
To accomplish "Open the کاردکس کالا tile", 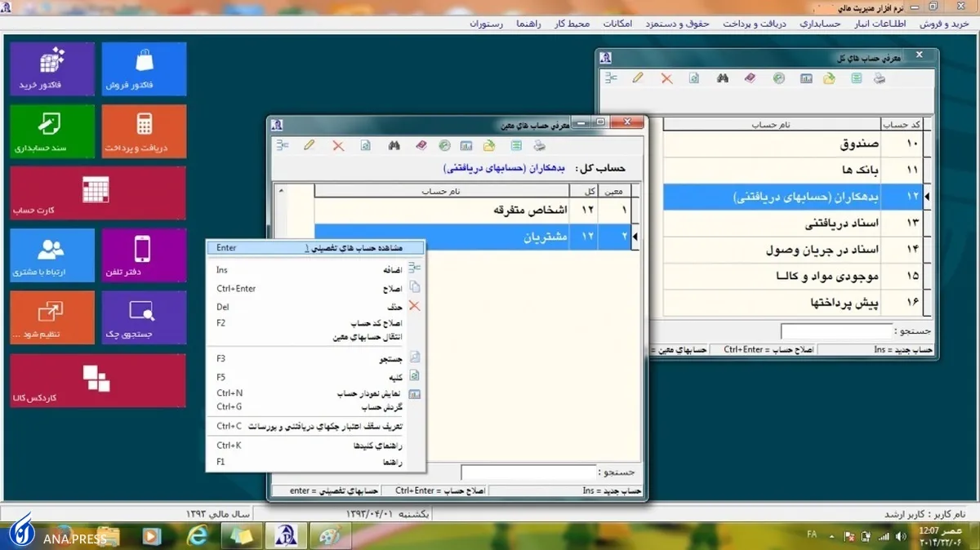I will tap(97, 380).
